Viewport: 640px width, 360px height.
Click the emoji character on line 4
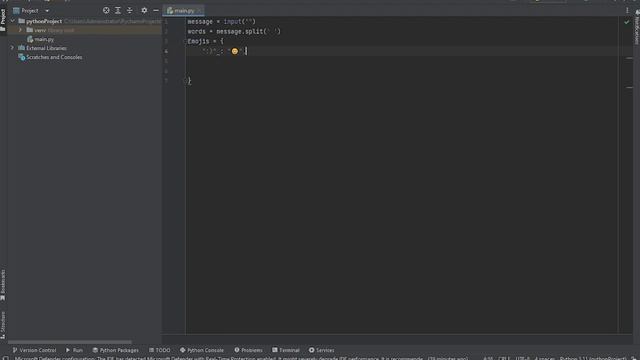tap(235, 51)
